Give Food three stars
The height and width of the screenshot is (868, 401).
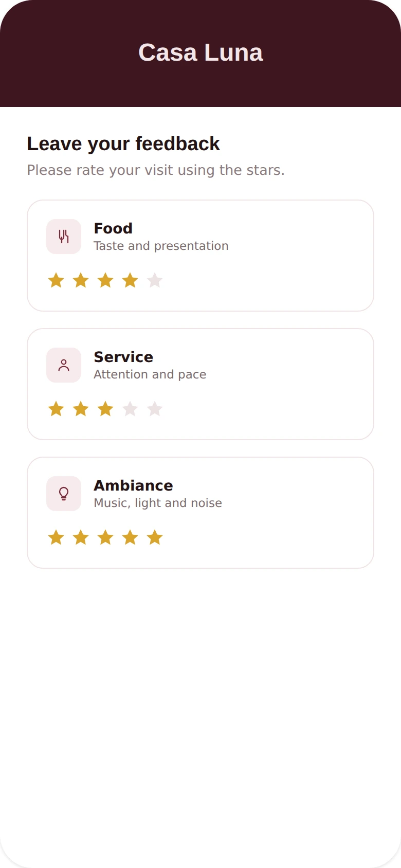(x=105, y=281)
